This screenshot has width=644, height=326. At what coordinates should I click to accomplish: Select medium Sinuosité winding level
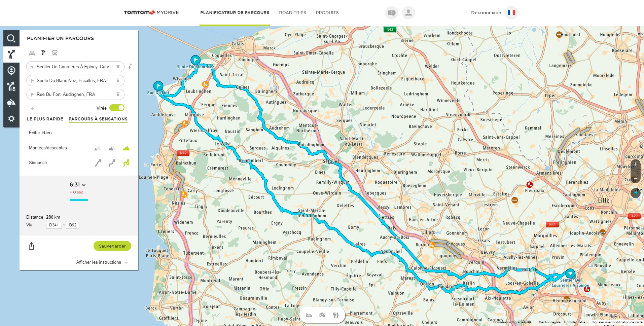pyautogui.click(x=112, y=163)
